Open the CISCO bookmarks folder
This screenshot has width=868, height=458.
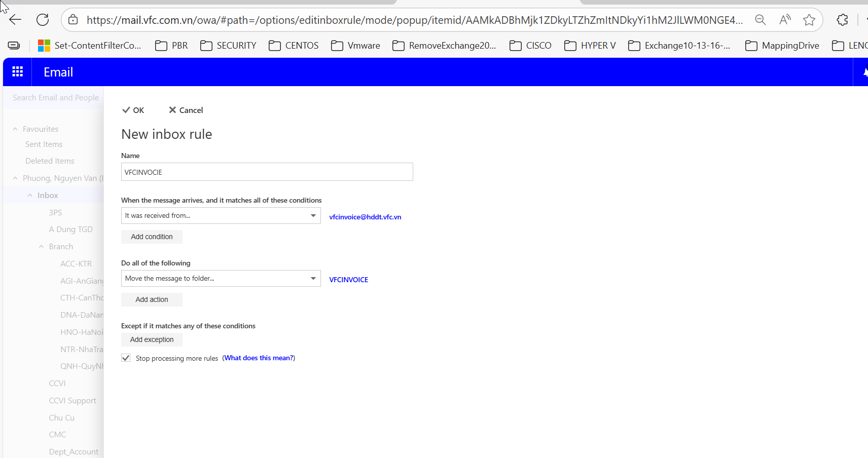(x=530, y=46)
